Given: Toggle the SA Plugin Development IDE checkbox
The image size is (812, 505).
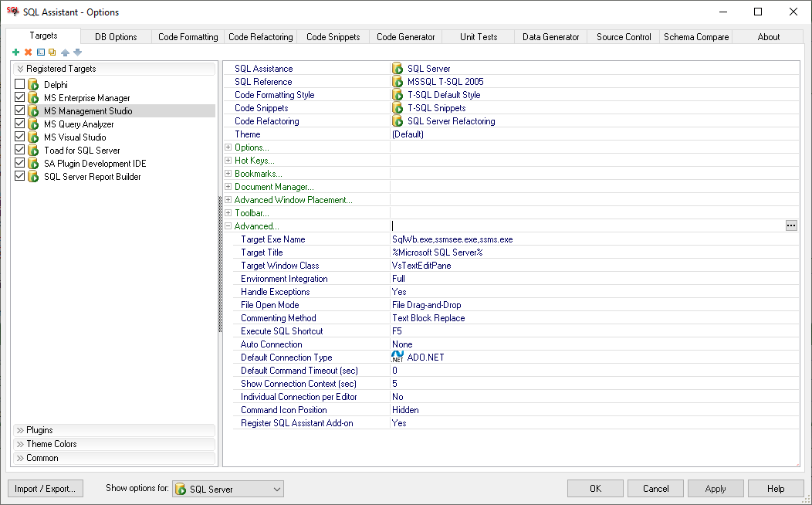Looking at the screenshot, I should click(19, 163).
